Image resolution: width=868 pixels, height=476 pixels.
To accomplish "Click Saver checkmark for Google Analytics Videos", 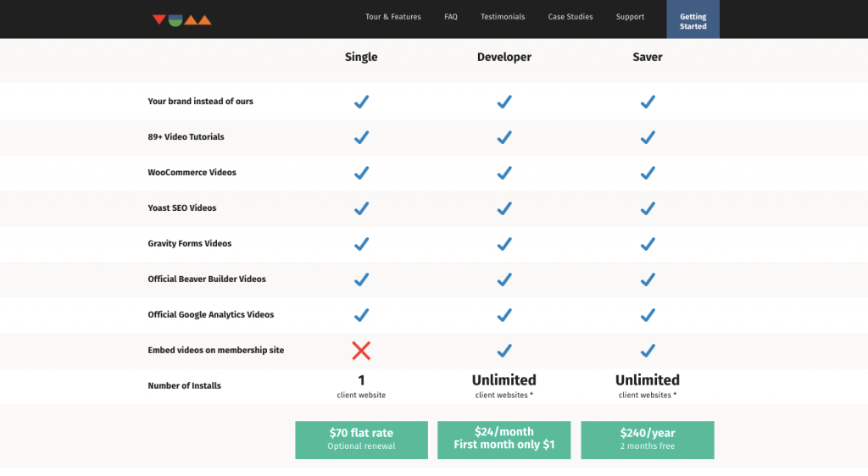I will click(x=648, y=314).
